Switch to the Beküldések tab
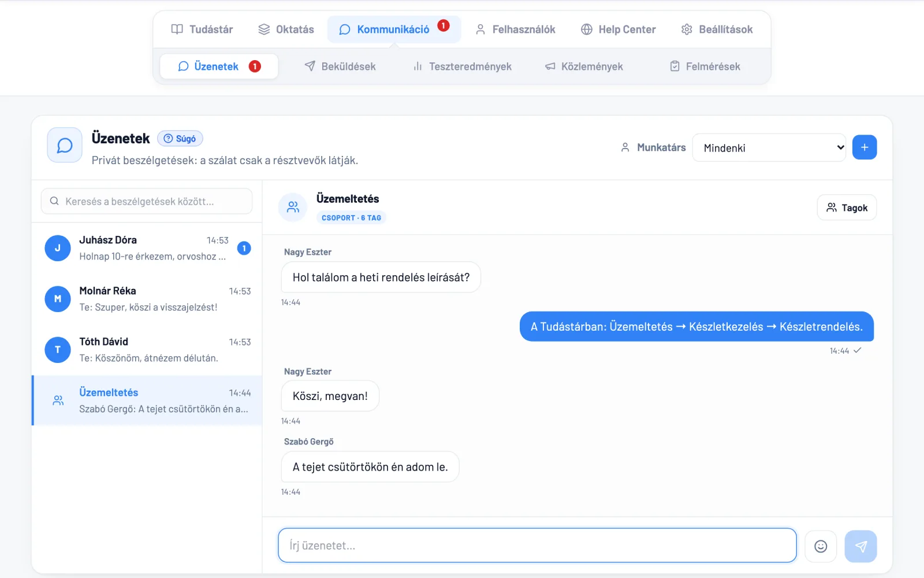 pos(340,66)
